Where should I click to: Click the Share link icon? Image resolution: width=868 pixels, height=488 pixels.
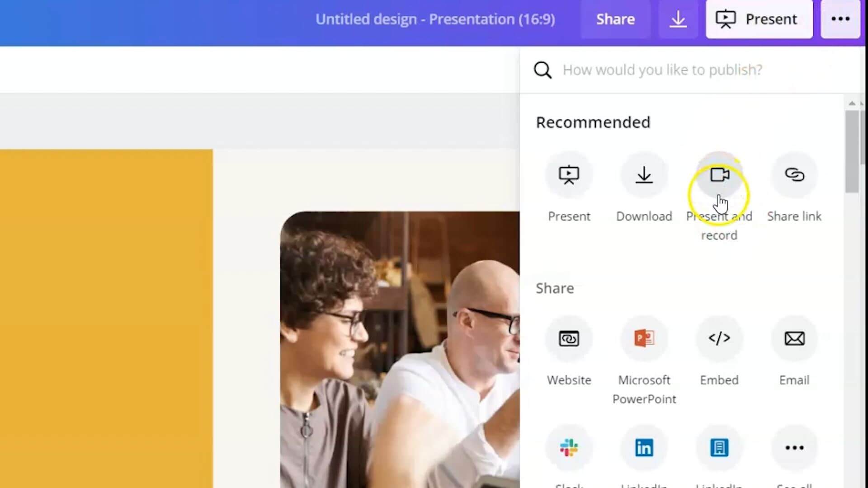pyautogui.click(x=794, y=174)
